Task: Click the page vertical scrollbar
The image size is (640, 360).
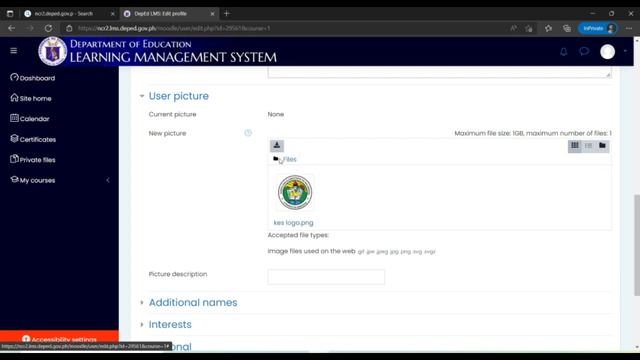Action: [637, 245]
